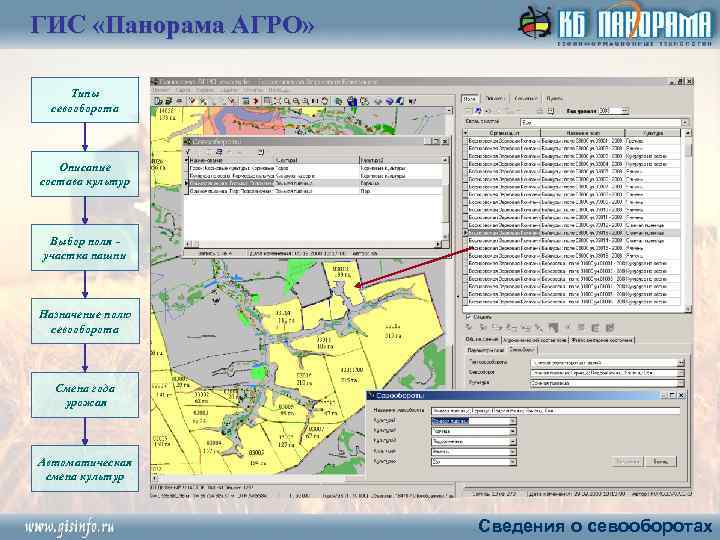
Task: Open the fourth Культура dropdown in the Севооборот dialog
Action: coord(512,451)
